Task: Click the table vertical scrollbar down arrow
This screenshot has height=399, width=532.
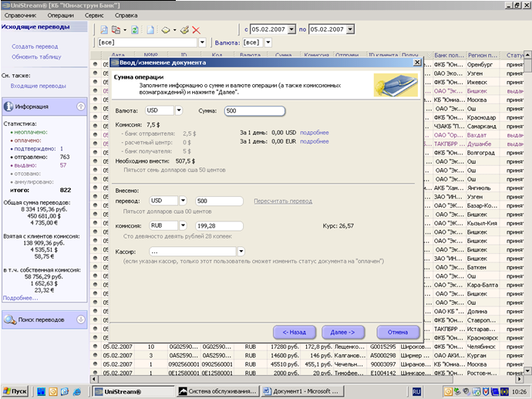Action: tap(527, 370)
